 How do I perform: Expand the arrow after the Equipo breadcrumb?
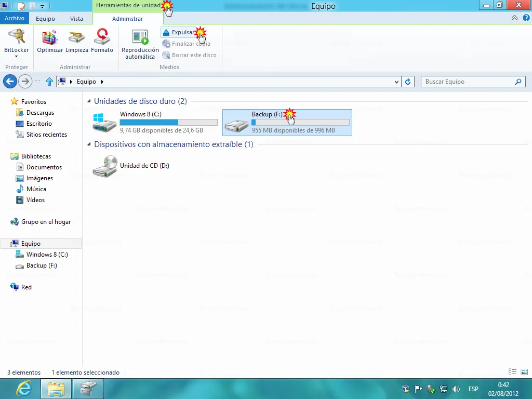click(x=102, y=82)
